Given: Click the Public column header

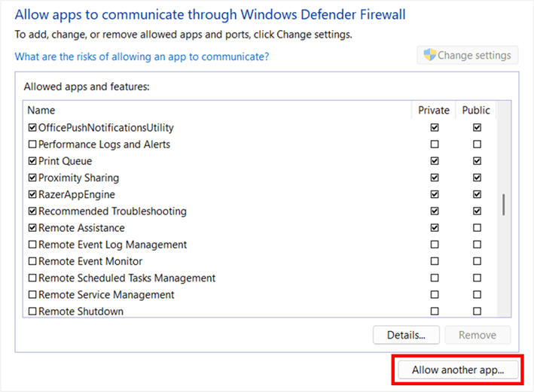Looking at the screenshot, I should tap(476, 111).
